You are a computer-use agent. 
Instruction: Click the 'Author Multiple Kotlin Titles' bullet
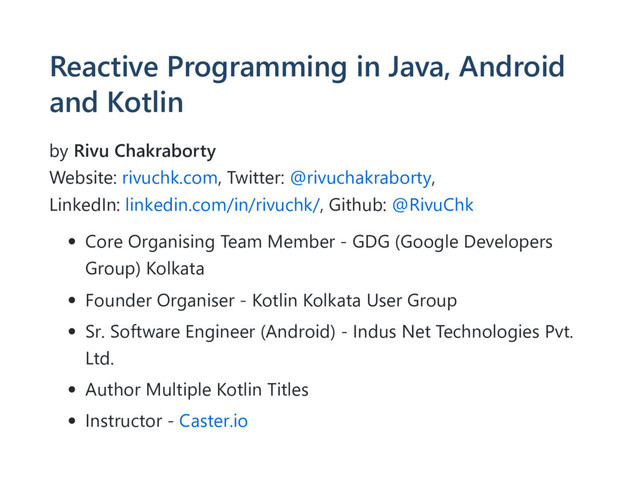(197, 390)
